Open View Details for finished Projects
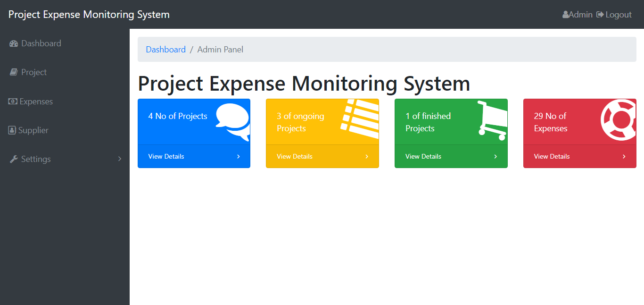This screenshot has width=644, height=305. coord(423,156)
